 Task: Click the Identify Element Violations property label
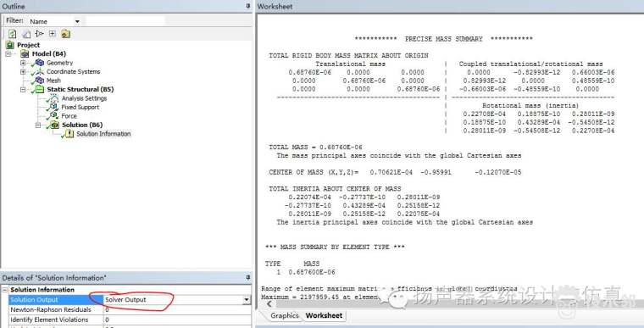point(49,320)
